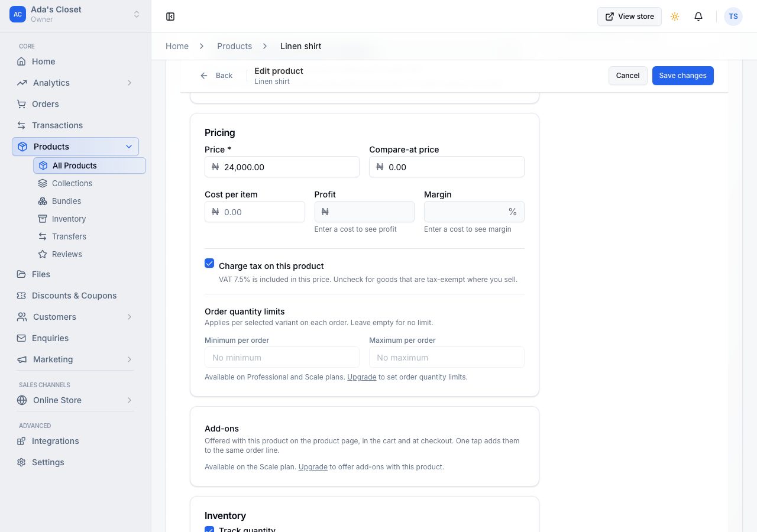Screen dimensions: 757x532
Task: Click the Collections layers icon
Action: [43, 183]
